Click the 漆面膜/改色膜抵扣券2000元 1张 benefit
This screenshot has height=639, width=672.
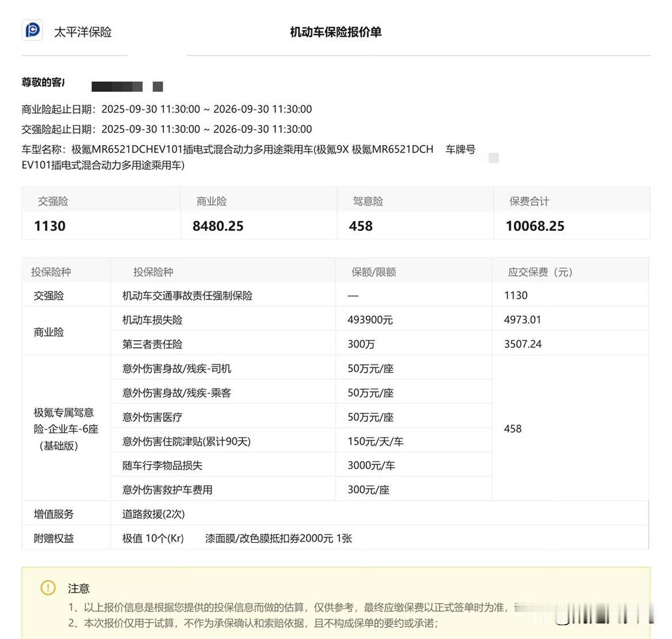click(x=278, y=539)
